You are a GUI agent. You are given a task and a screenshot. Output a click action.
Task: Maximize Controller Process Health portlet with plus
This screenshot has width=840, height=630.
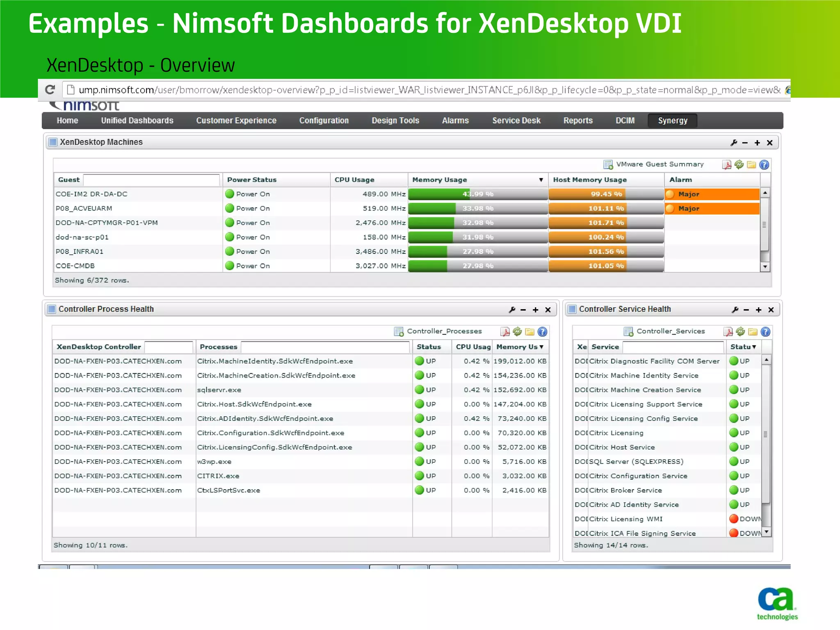point(535,310)
